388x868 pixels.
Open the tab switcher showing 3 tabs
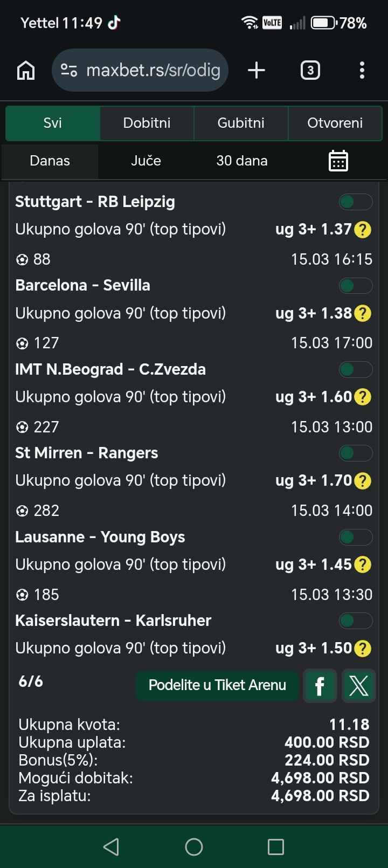coord(310,70)
